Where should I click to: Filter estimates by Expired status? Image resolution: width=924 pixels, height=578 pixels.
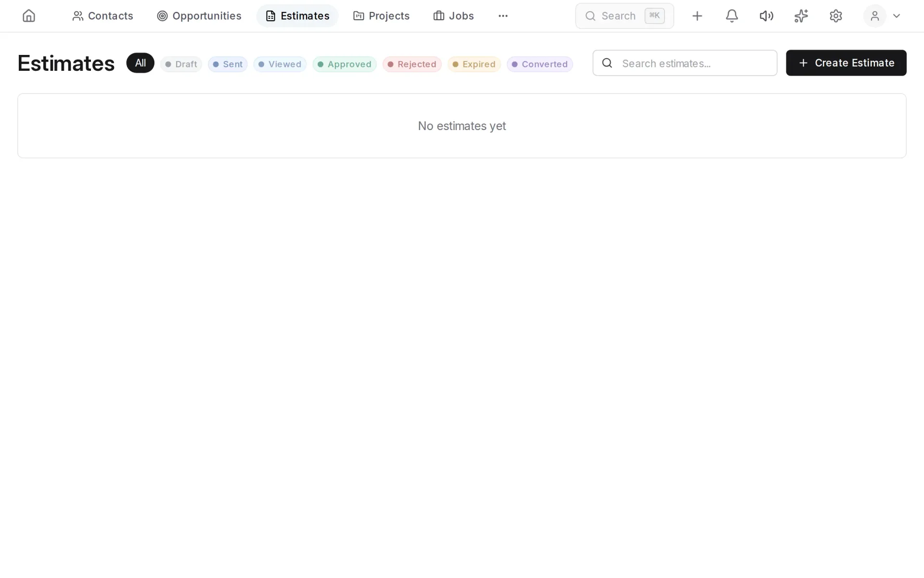coord(474,64)
